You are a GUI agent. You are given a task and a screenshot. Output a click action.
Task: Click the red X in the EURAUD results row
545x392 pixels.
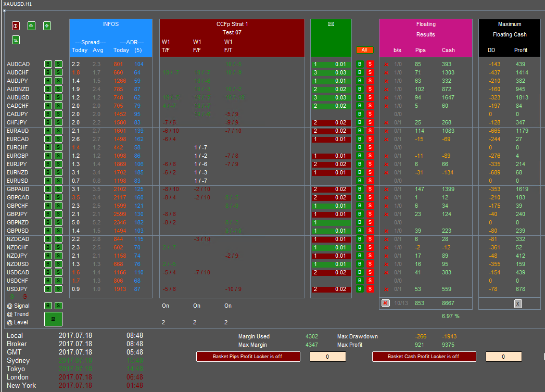click(x=386, y=131)
